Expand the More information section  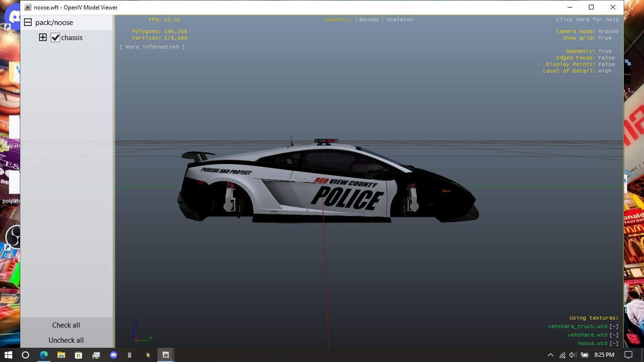click(152, 47)
